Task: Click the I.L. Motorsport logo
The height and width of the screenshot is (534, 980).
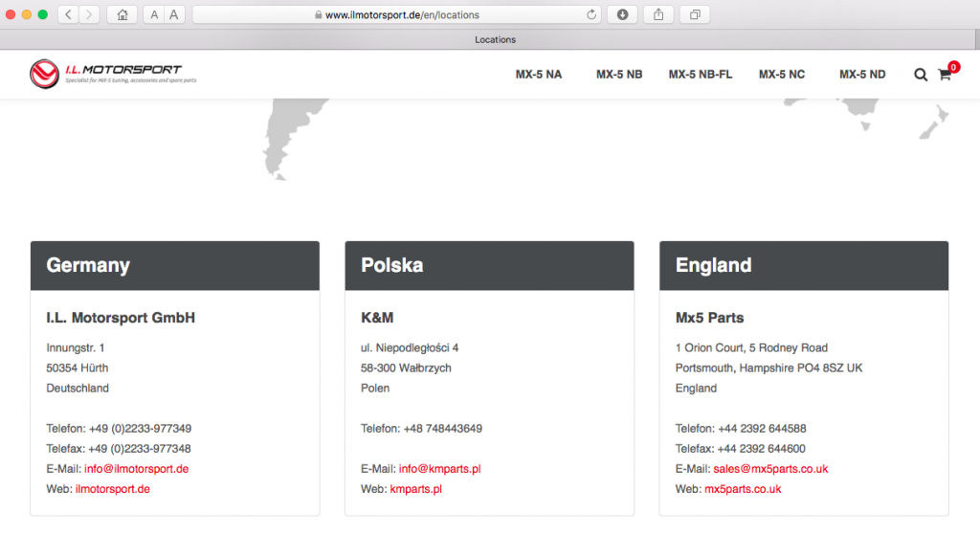Action: pos(113,74)
